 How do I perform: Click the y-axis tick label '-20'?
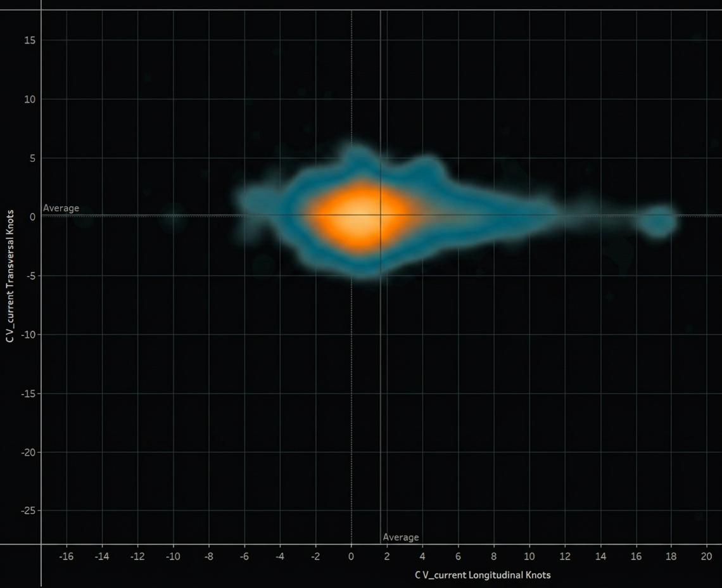[x=28, y=452]
